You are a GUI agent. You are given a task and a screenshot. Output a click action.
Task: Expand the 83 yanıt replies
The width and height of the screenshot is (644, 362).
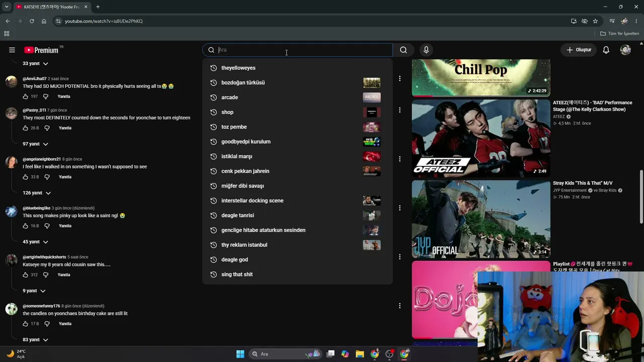click(x=35, y=340)
